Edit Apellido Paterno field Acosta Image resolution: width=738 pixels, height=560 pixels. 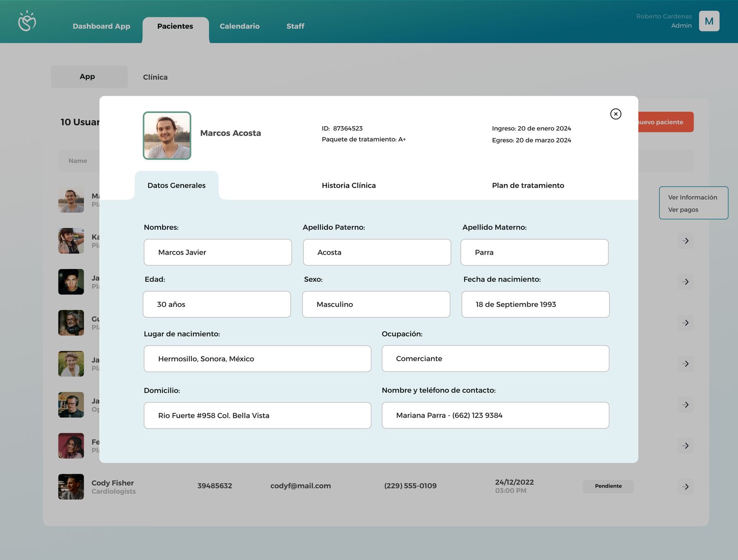tap(377, 252)
